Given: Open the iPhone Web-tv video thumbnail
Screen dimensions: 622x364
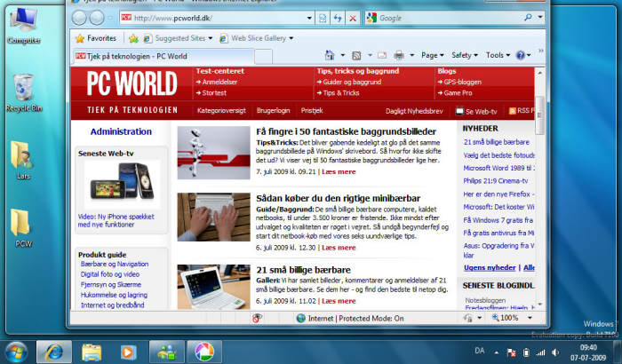Looking at the screenshot, I should (123, 185).
